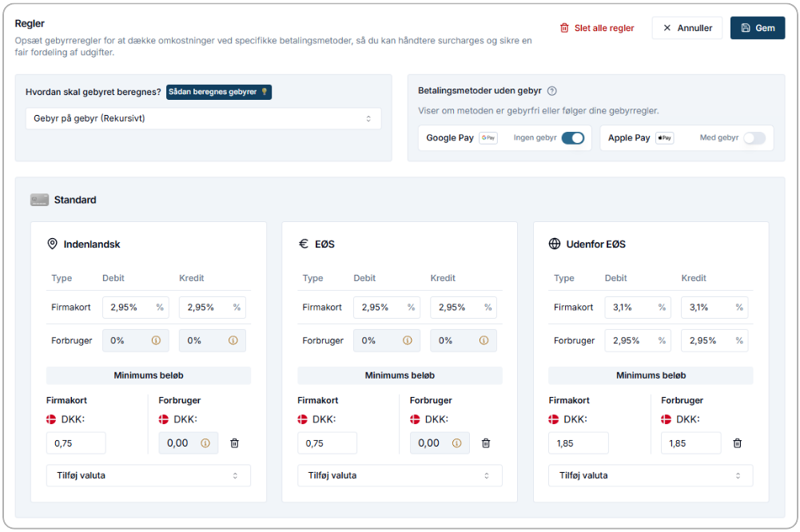Click Slet alle regler link
Screen dimensions: 800x532
tap(597, 28)
